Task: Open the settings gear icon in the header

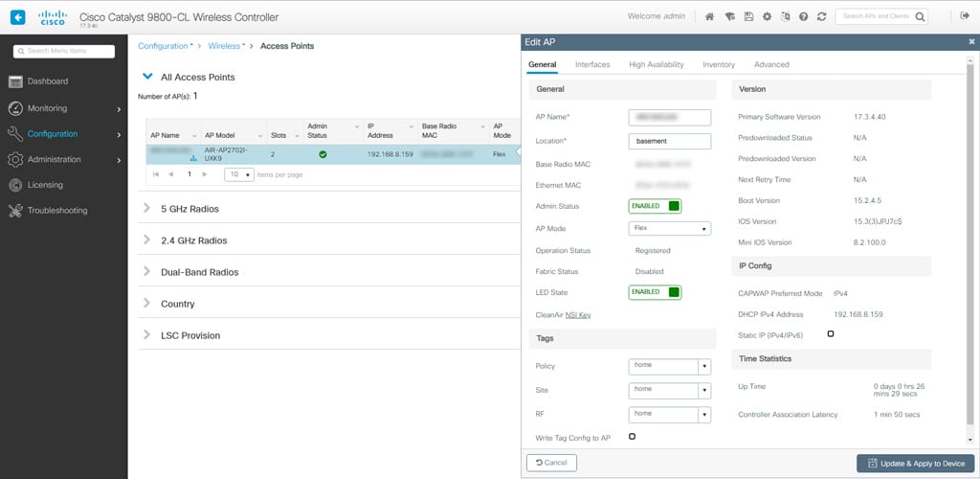Action: (767, 17)
